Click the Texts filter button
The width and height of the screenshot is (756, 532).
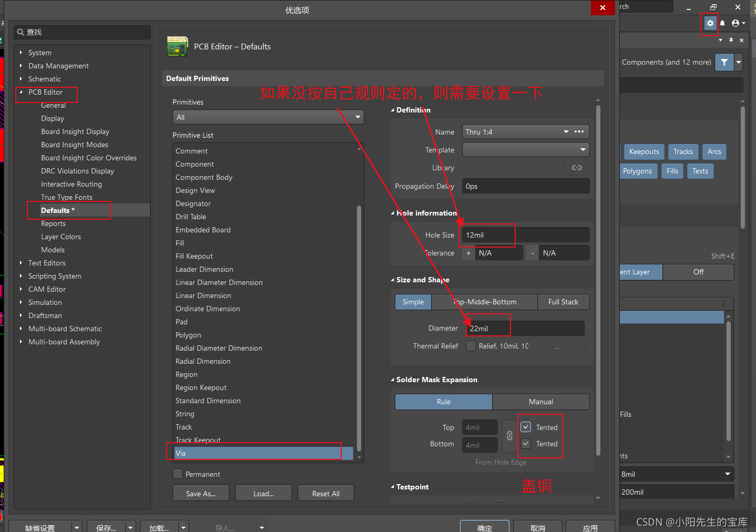[x=700, y=171]
